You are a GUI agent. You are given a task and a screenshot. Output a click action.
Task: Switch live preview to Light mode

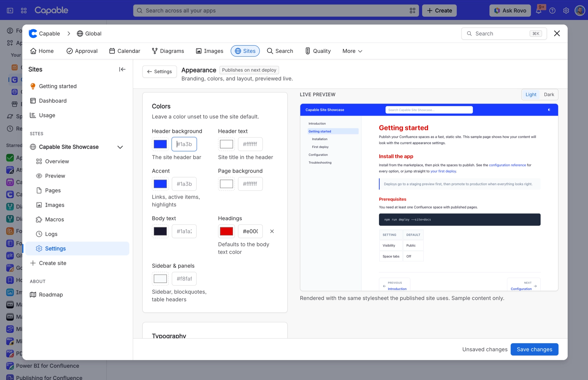pos(531,94)
